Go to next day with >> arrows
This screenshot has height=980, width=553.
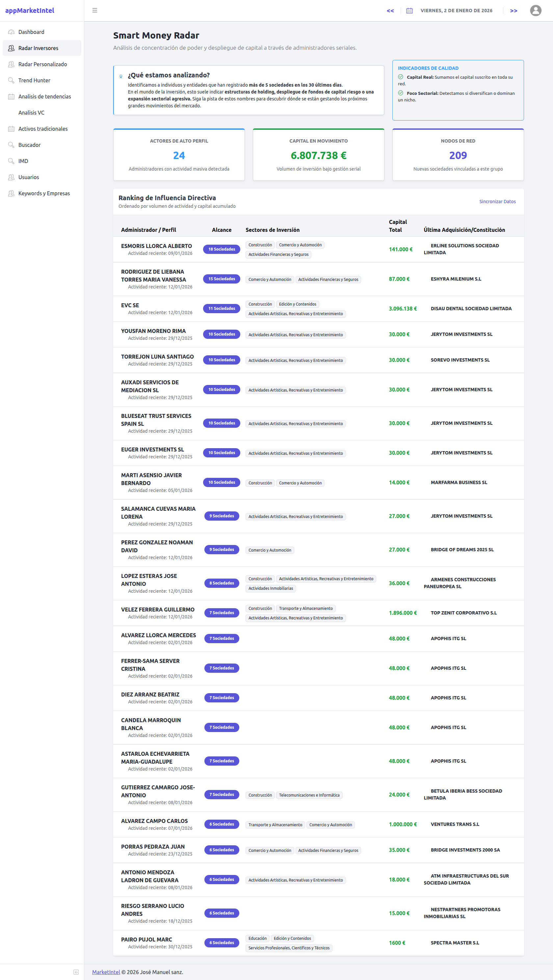[513, 11]
